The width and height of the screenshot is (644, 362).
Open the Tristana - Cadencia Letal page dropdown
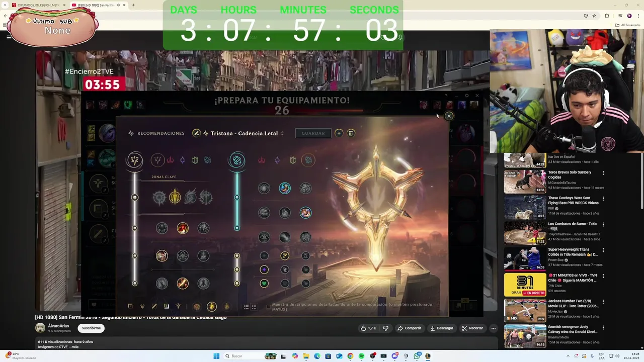click(x=244, y=133)
